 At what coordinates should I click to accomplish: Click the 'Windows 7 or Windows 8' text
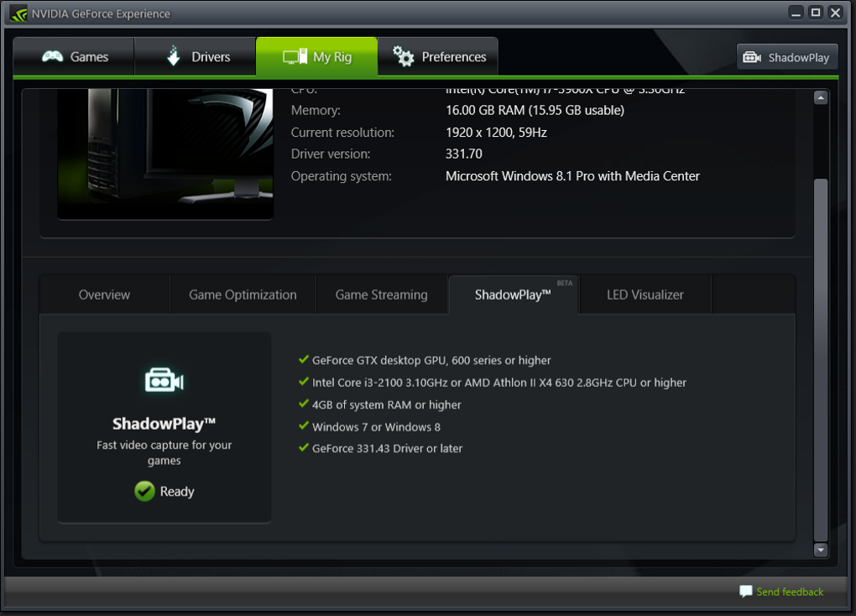point(376,427)
